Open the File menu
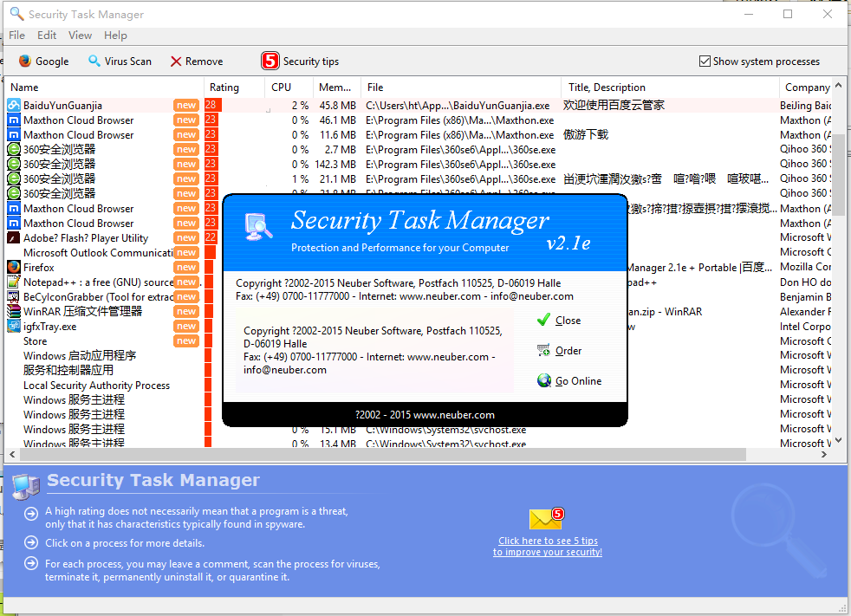 tap(16, 36)
